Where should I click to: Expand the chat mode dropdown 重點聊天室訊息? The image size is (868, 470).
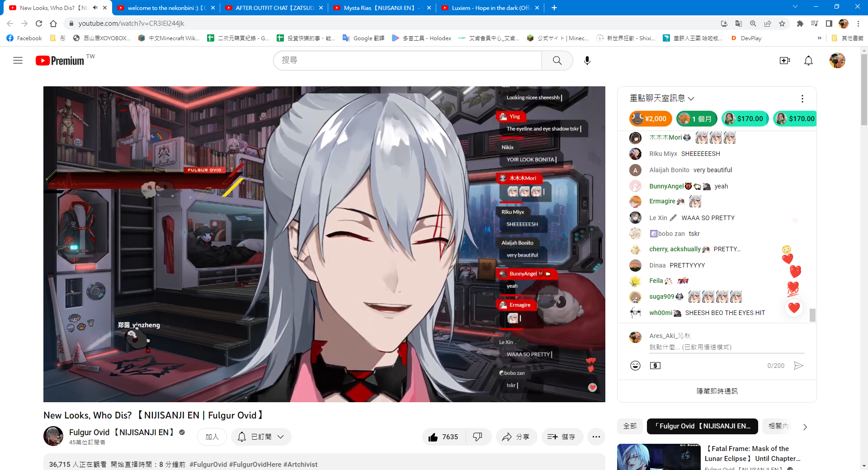[x=662, y=99]
